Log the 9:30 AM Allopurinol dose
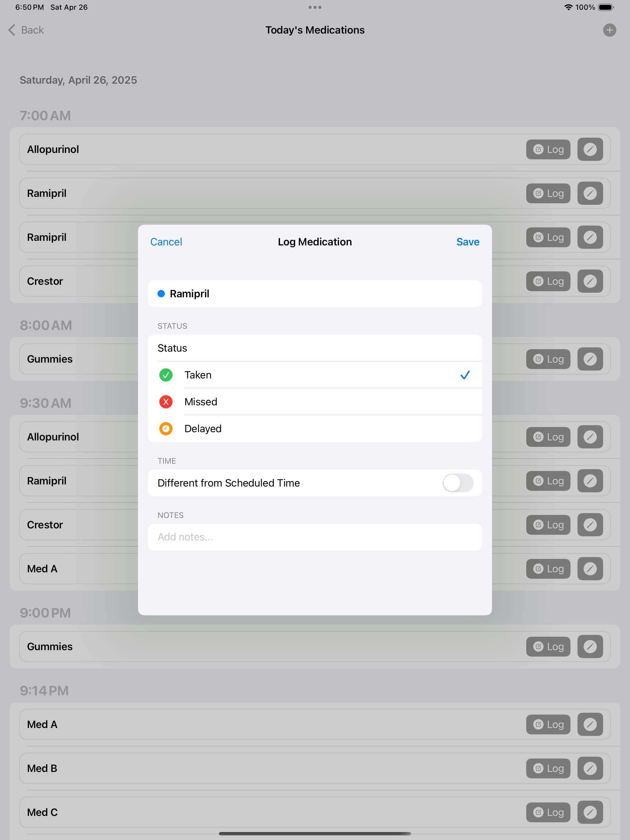Image resolution: width=630 pixels, height=840 pixels. click(x=548, y=437)
